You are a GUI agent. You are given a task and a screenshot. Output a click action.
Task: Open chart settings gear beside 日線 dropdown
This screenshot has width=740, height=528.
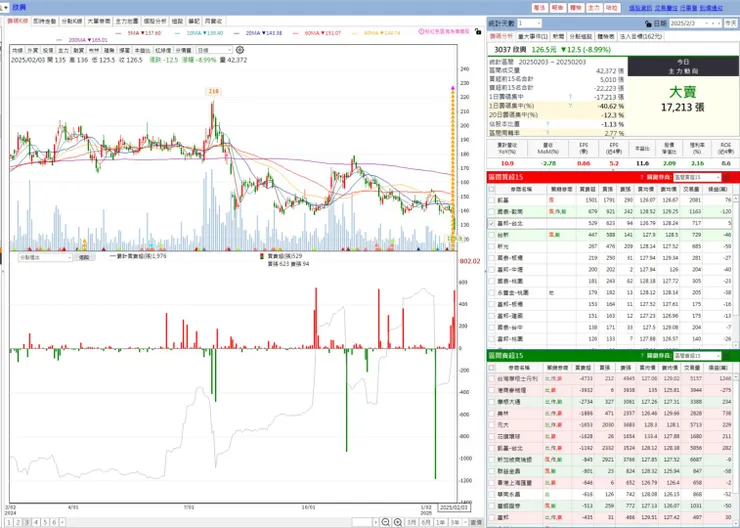[240, 50]
